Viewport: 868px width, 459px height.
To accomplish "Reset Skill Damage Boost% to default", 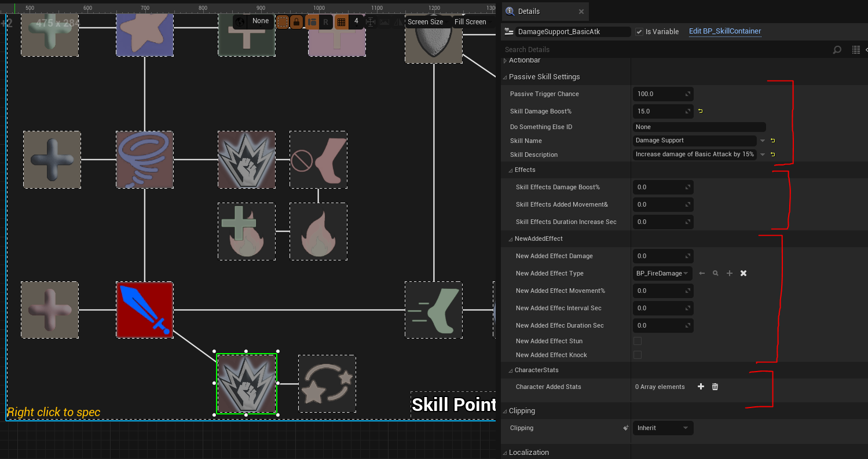I will click(x=700, y=111).
